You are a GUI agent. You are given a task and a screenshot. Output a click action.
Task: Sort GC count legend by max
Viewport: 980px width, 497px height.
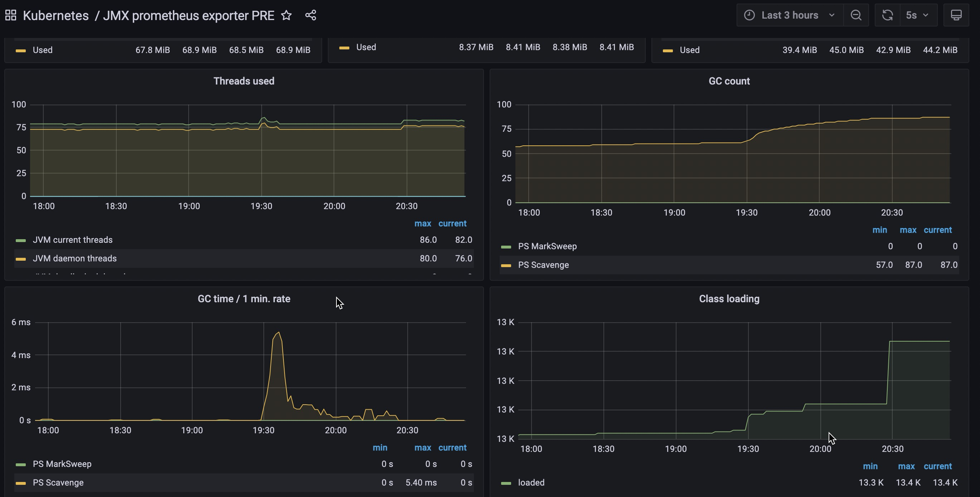pos(908,230)
